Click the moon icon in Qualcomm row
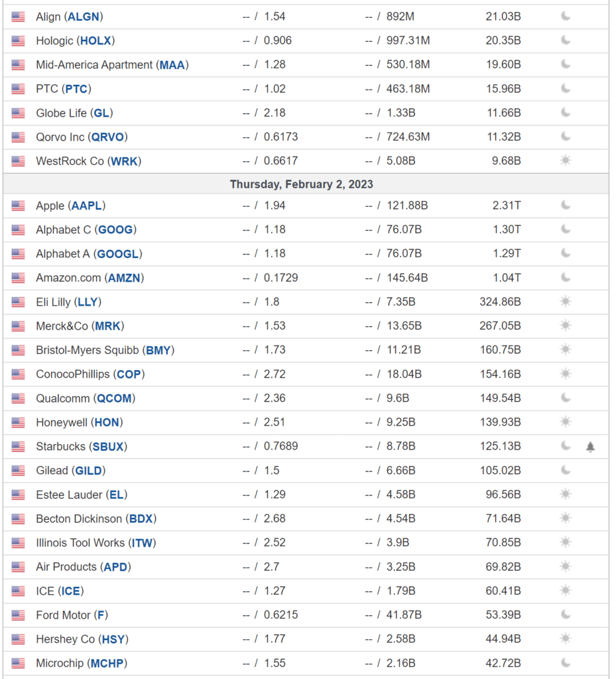616x679 pixels. [x=566, y=398]
